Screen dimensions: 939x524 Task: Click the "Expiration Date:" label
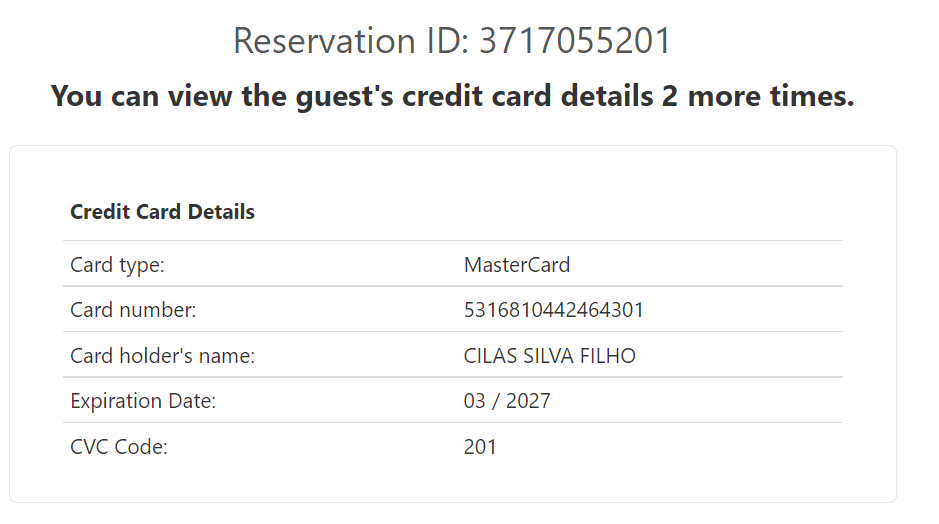pyautogui.click(x=143, y=401)
